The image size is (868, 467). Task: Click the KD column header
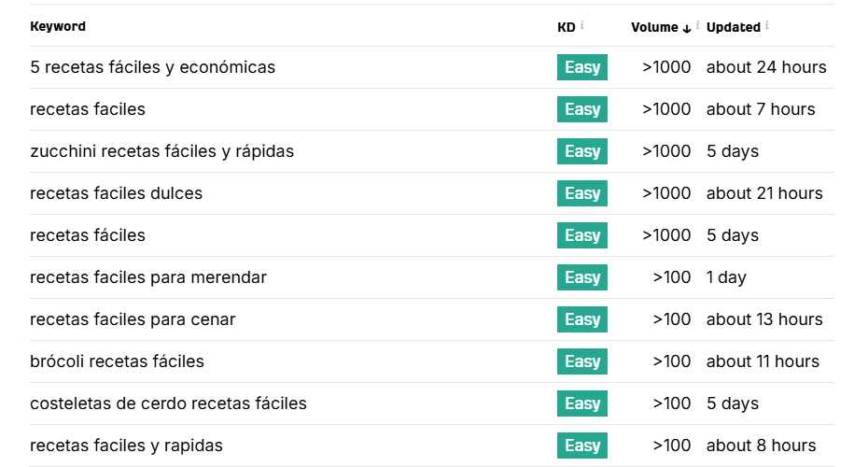click(x=567, y=27)
